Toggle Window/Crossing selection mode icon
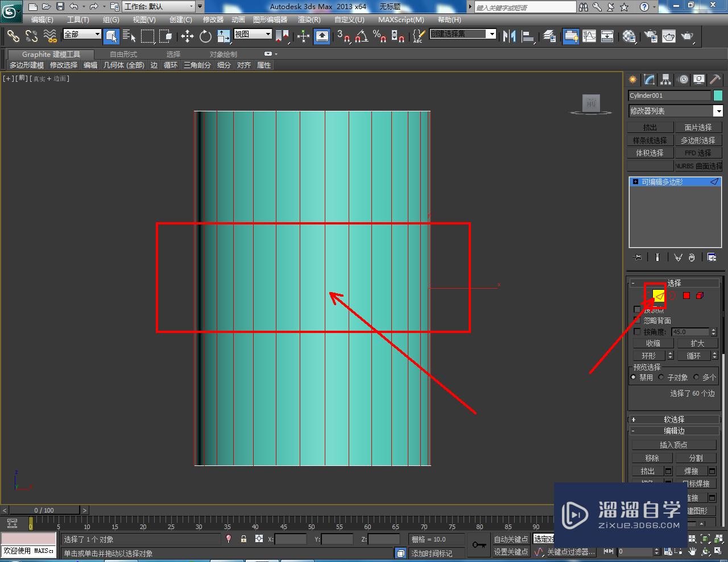 166,36
